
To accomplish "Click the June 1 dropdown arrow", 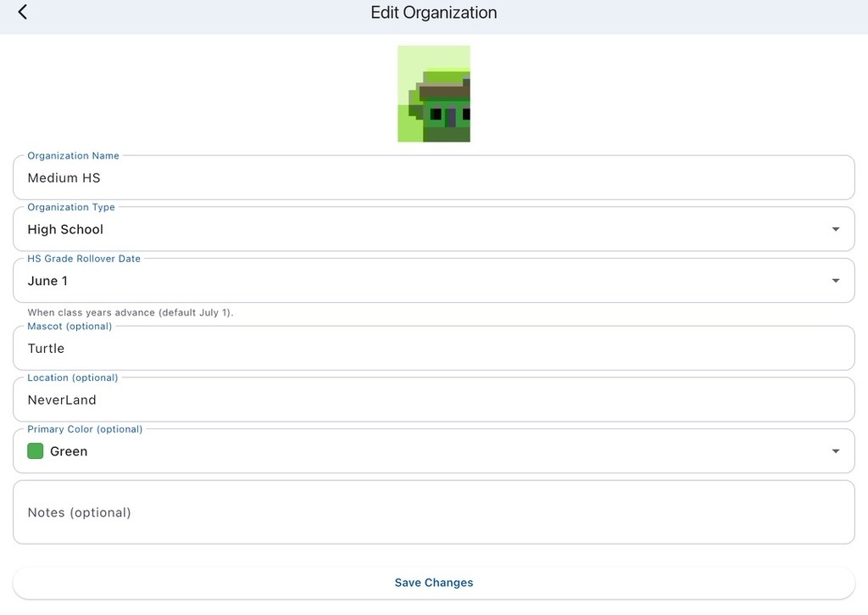I will pyautogui.click(x=835, y=281).
